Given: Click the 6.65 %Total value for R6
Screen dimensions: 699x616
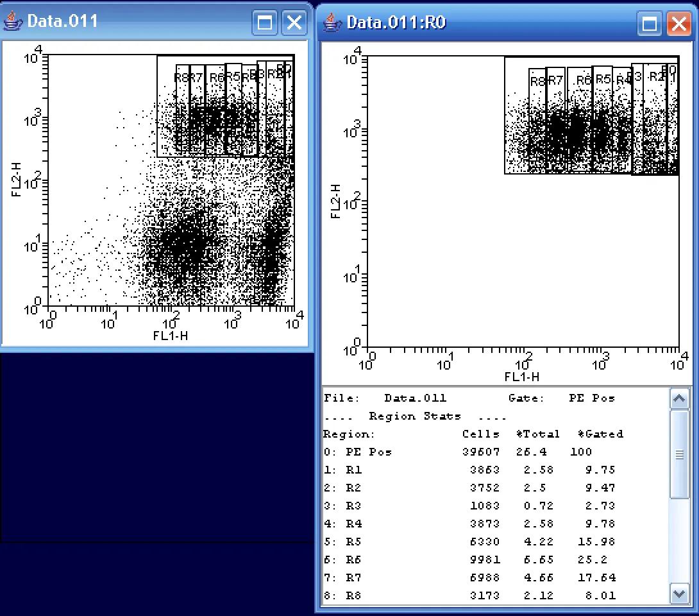Looking at the screenshot, I should click(539, 560).
